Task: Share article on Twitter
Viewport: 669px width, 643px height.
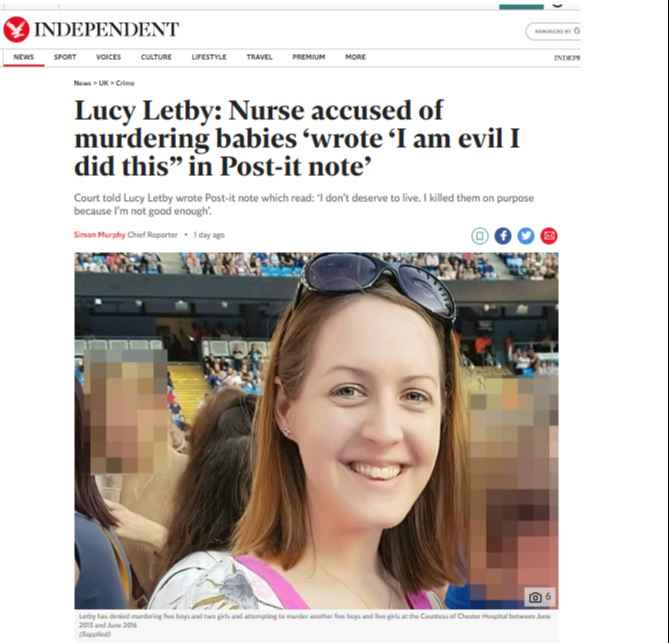Action: (x=526, y=236)
